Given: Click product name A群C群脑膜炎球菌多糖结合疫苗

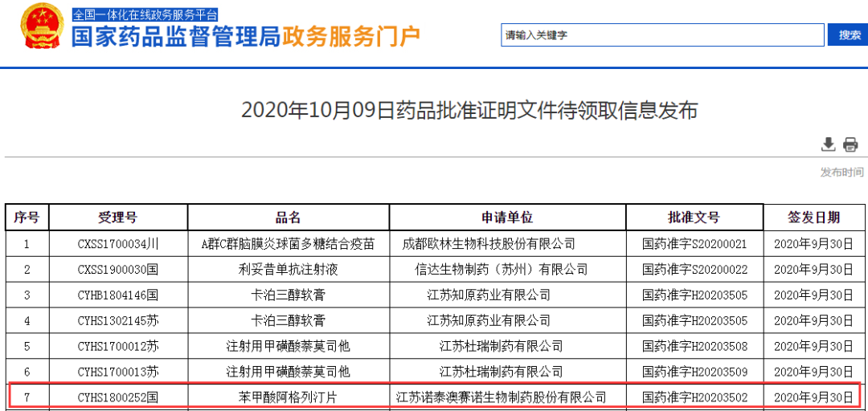Looking at the screenshot, I should [x=288, y=243].
